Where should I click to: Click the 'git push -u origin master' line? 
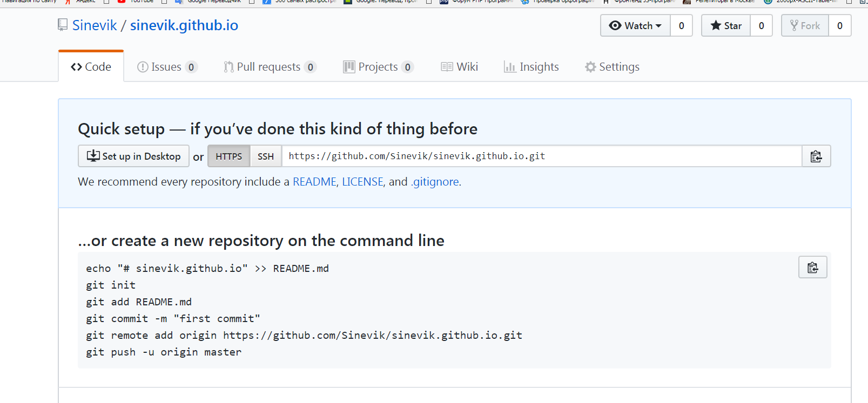[x=164, y=352]
